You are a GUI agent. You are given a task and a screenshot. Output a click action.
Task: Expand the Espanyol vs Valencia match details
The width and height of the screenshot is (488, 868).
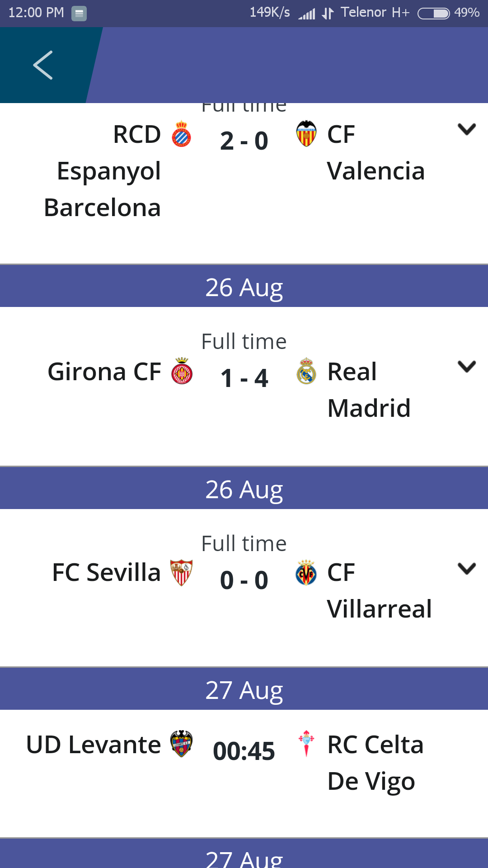click(467, 129)
